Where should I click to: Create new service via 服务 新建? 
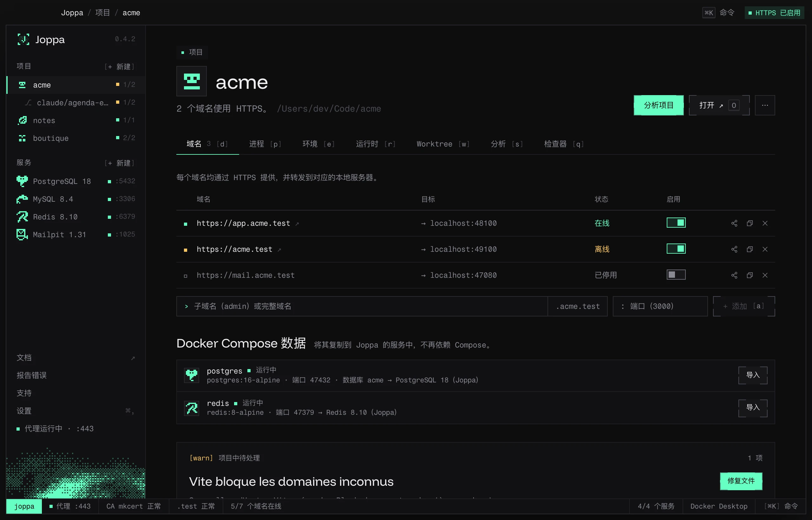(120, 163)
